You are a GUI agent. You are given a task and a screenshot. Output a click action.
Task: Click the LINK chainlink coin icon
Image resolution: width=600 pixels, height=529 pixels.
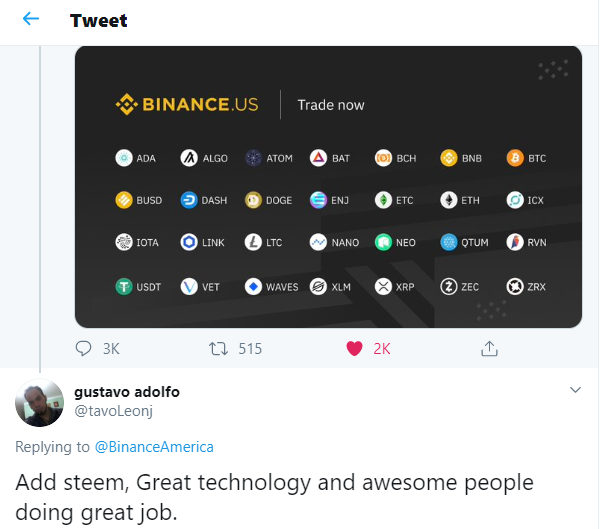click(x=189, y=242)
